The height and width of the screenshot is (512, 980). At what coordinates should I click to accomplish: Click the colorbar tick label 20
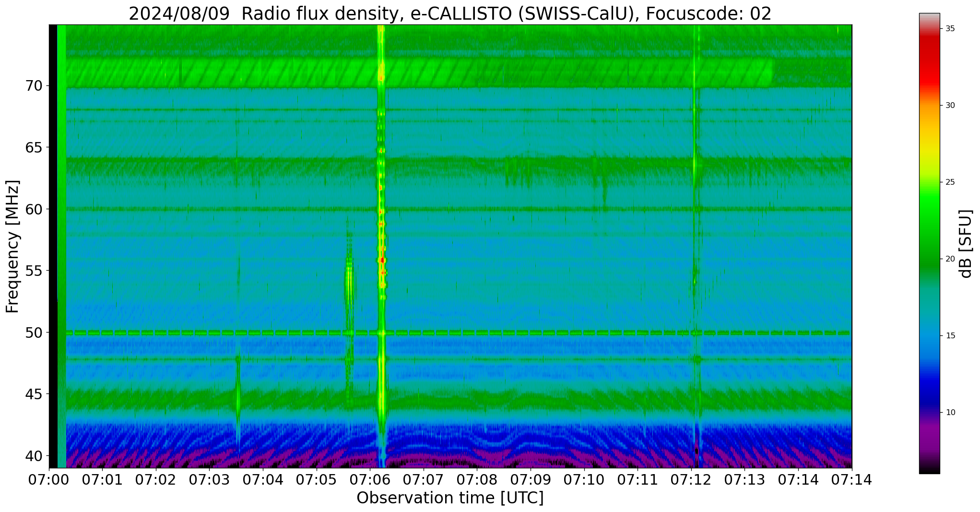click(950, 259)
